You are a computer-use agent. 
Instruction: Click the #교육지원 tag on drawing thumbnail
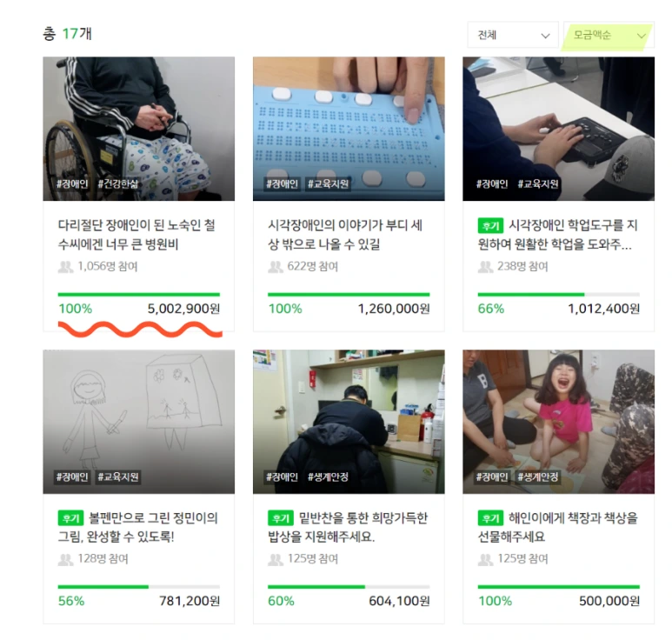pyautogui.click(x=118, y=477)
